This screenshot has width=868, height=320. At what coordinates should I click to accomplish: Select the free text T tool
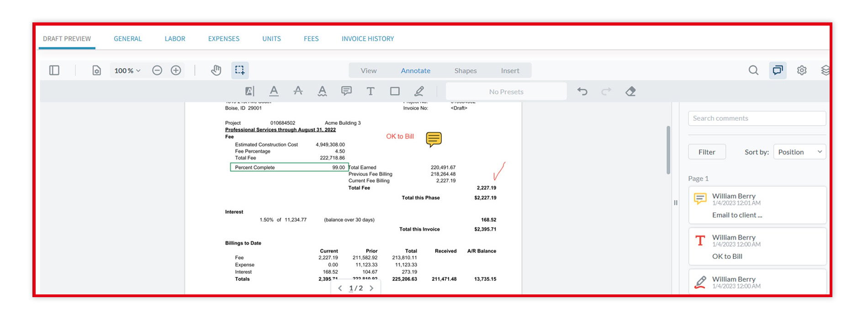[370, 91]
